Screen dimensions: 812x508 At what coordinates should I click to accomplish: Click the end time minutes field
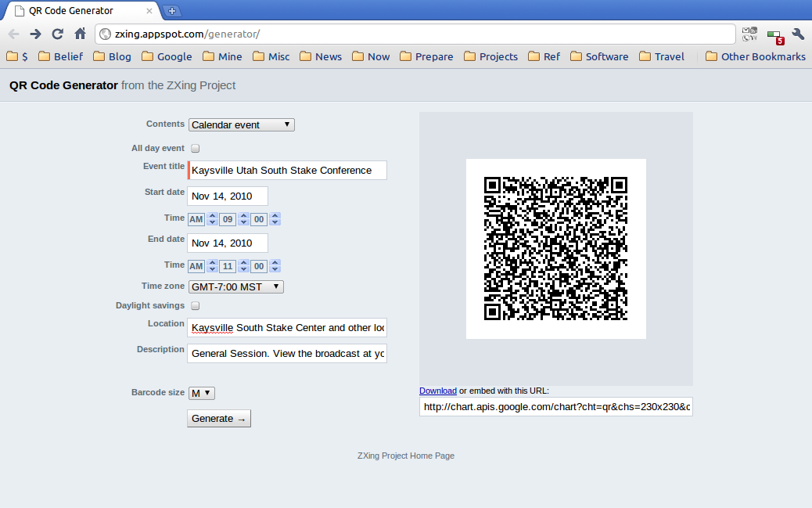click(x=259, y=266)
